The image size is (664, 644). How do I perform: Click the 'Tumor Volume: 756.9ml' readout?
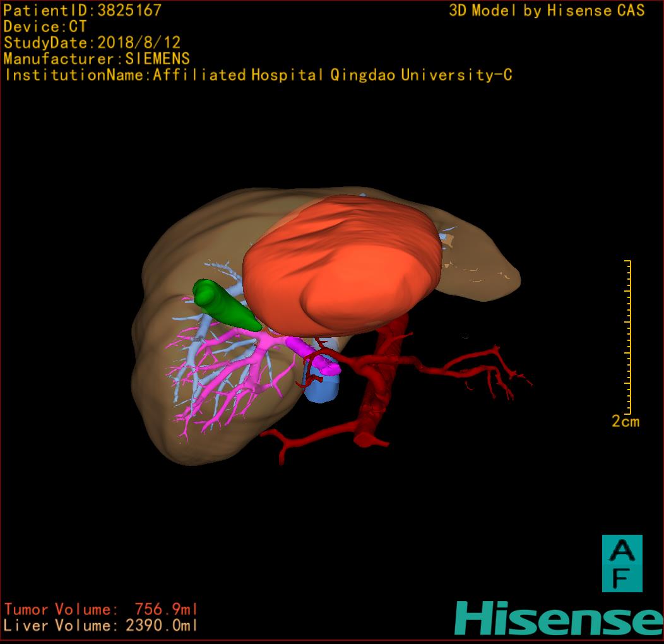tap(101, 609)
